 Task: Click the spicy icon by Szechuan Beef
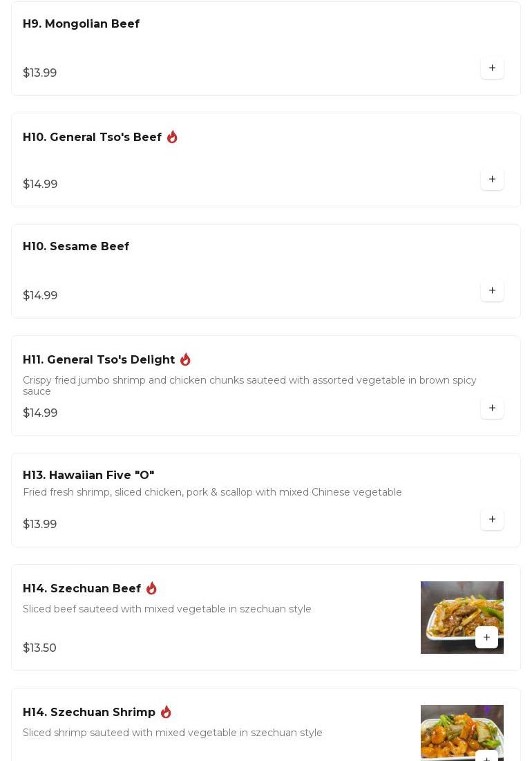151,588
